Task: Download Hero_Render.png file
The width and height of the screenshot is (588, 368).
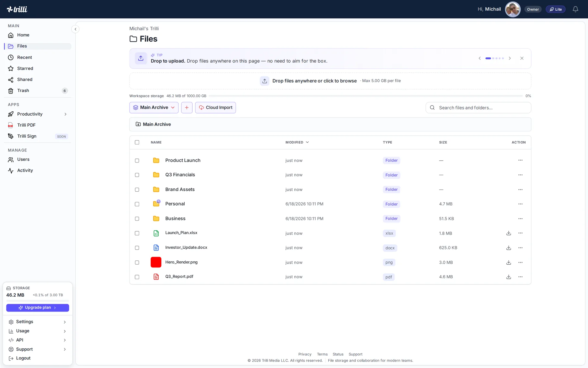Action: pyautogui.click(x=509, y=263)
